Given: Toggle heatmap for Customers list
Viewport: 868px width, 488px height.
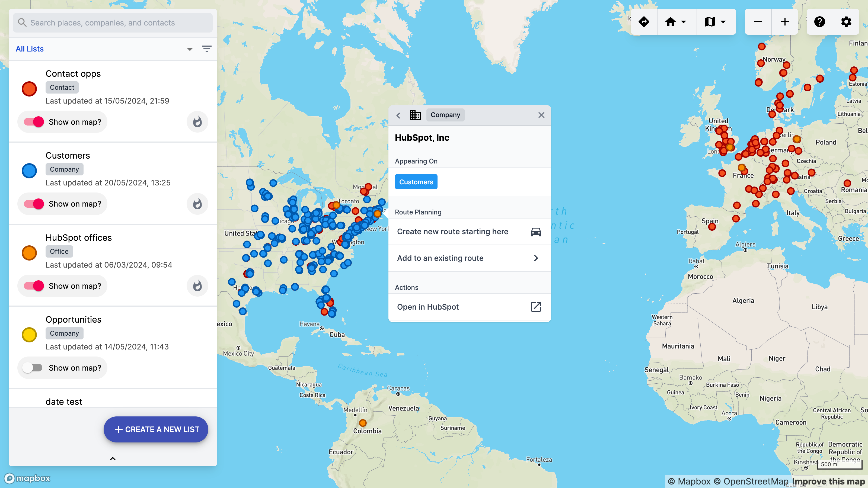Looking at the screenshot, I should (197, 204).
